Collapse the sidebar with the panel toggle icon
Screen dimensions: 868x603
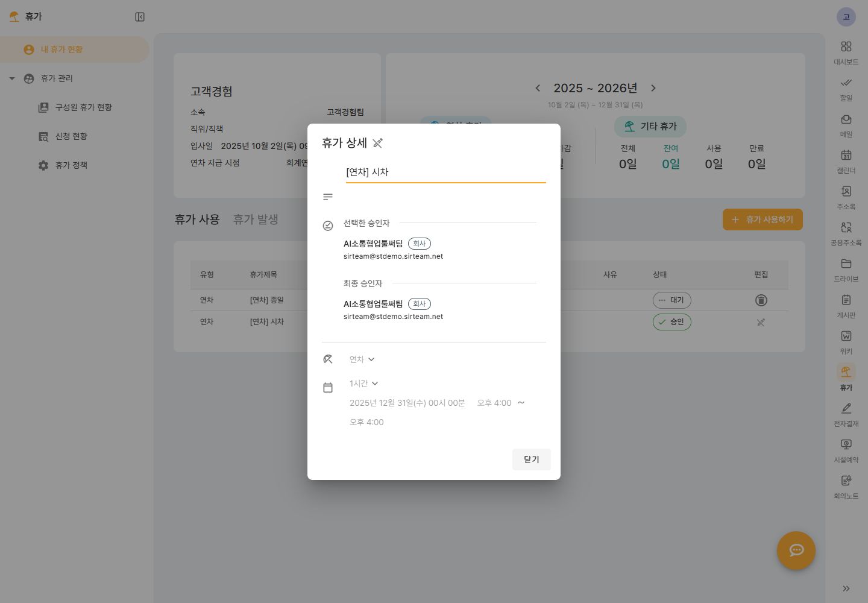pyautogui.click(x=140, y=17)
